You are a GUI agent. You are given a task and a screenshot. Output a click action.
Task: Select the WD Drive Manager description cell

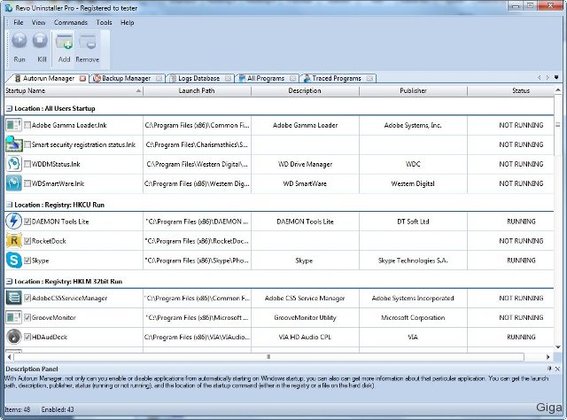(x=305, y=164)
